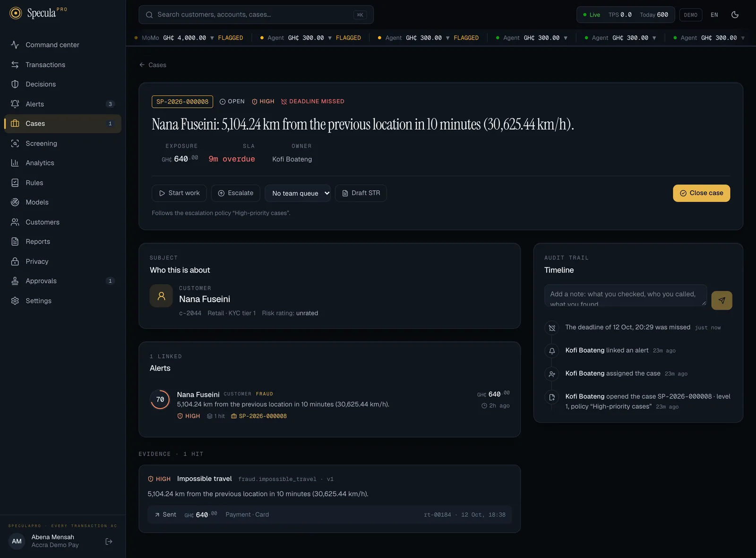
Task: Click the Settings gear icon
Action: point(15,301)
